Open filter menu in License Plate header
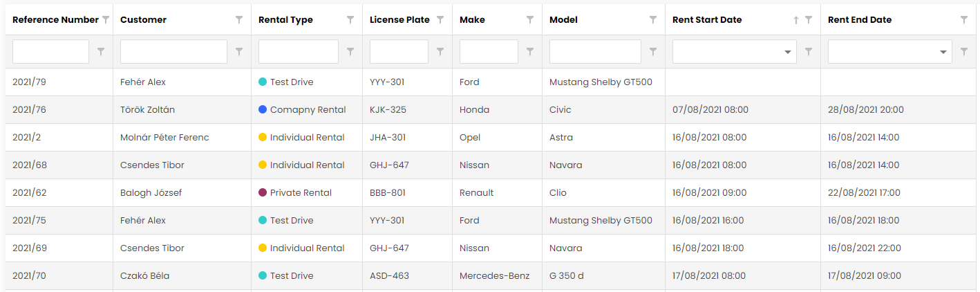980x292 pixels. [x=440, y=20]
